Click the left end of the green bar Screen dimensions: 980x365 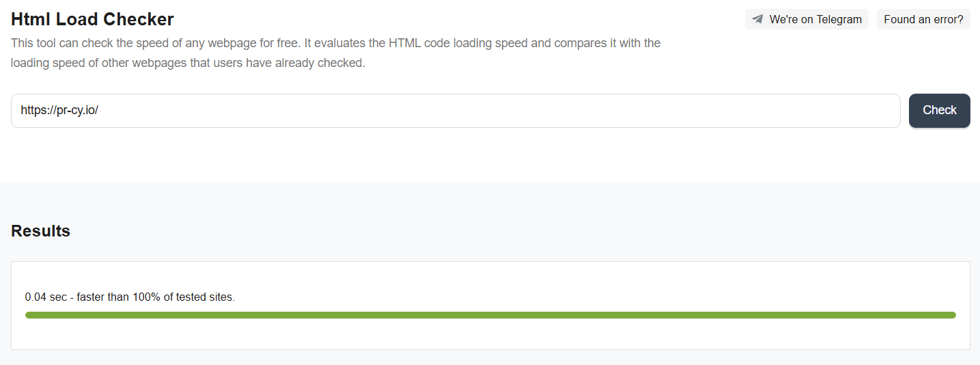tap(30, 315)
